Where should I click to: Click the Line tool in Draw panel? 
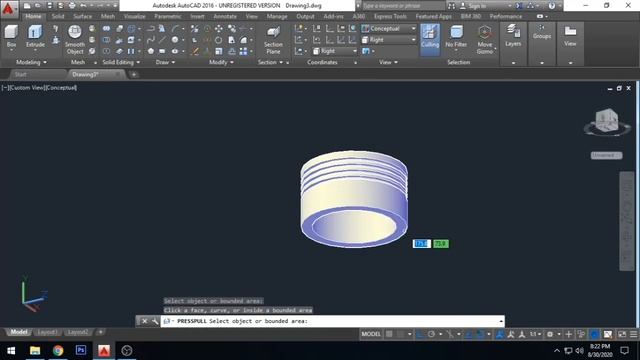tap(162, 40)
